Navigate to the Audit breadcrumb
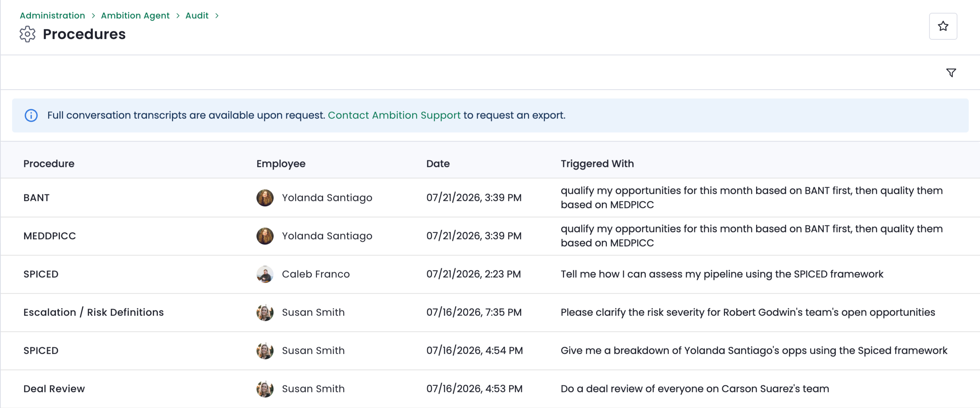This screenshot has width=980, height=408. (197, 16)
